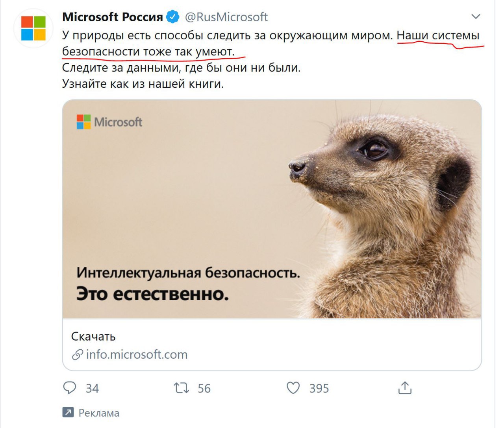Retweet using the arrows icon

(x=181, y=388)
